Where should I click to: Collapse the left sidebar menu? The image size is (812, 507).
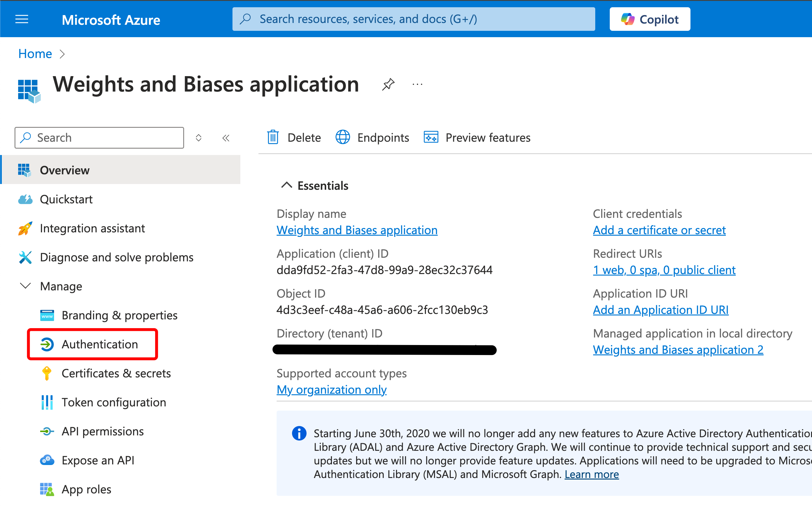[x=226, y=138]
